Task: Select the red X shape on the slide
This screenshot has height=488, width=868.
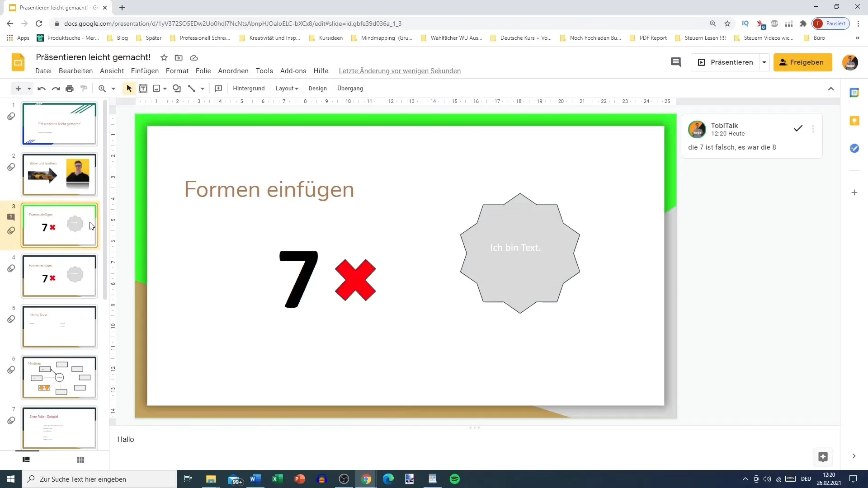Action: pyautogui.click(x=355, y=280)
